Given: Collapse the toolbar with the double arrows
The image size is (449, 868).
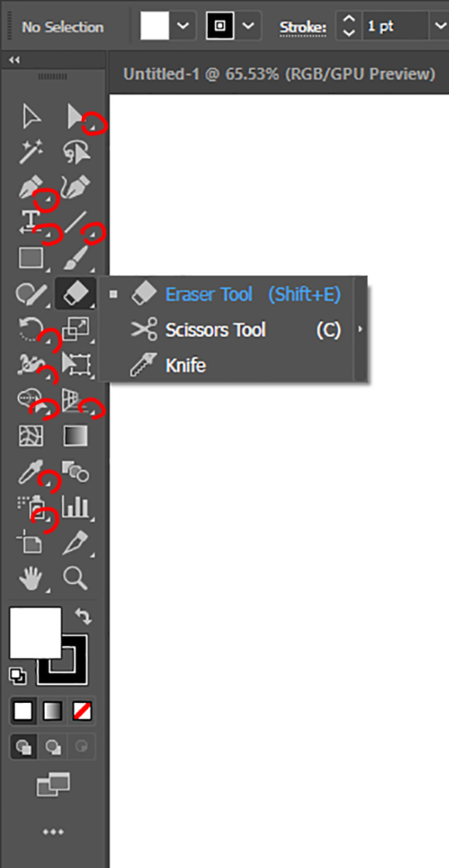Looking at the screenshot, I should click(x=14, y=60).
